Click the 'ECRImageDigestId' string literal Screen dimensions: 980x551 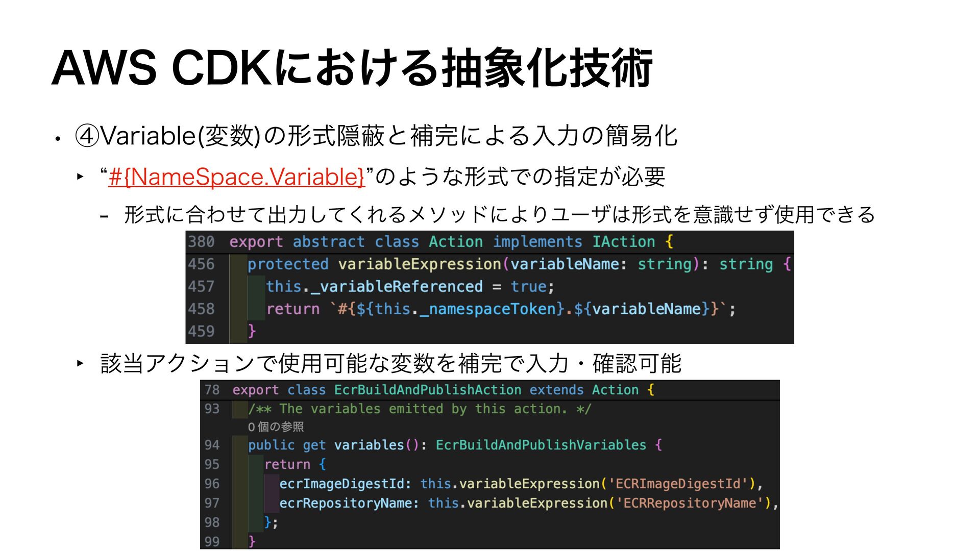(678, 484)
